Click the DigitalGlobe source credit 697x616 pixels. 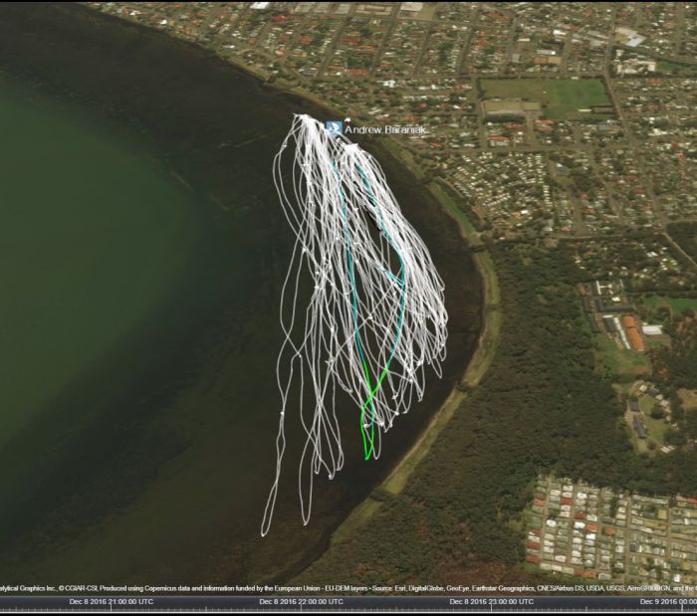pos(422,589)
